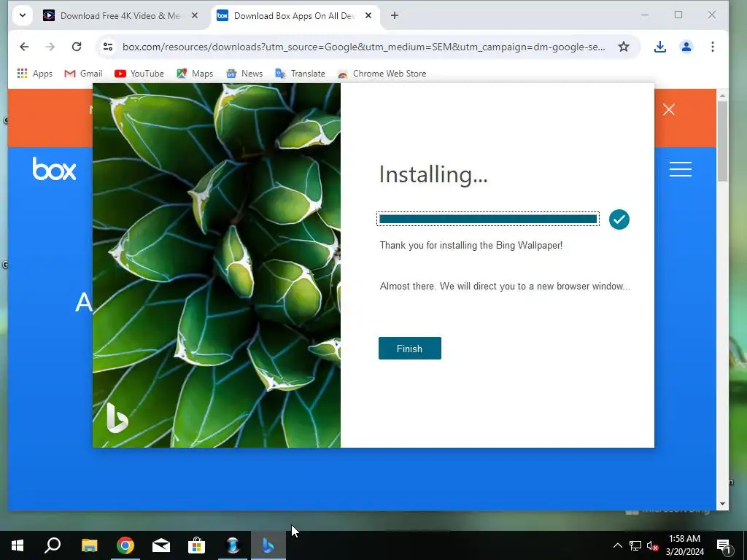747x560 pixels.
Task: Open Chrome downloads icon
Action: click(x=659, y=47)
